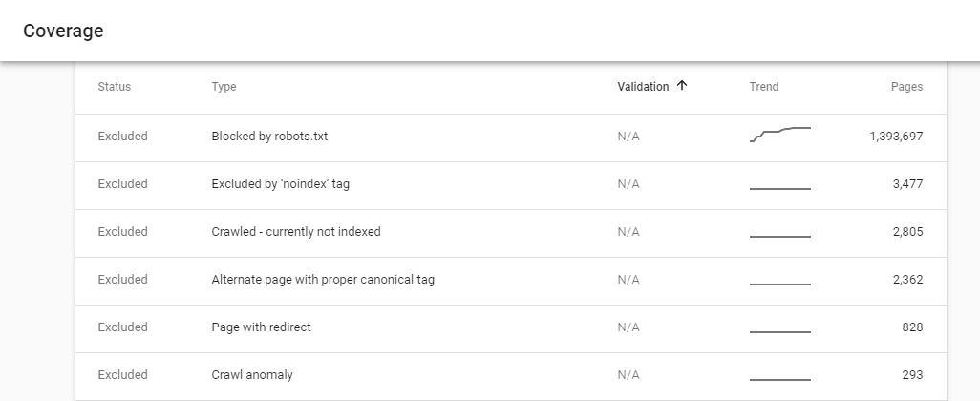Image resolution: width=980 pixels, height=401 pixels.
Task: Open the Blocked by robots.txt row
Action: click(x=269, y=137)
